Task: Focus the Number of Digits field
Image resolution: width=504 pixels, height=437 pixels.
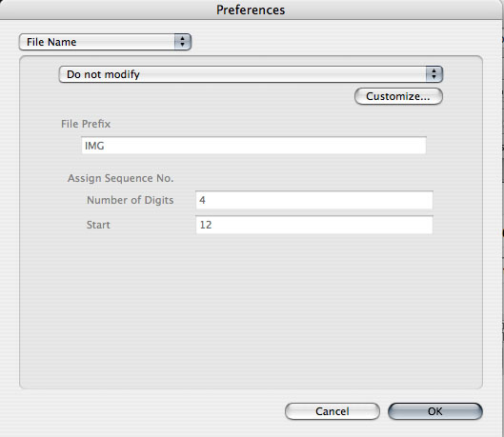Action: click(x=314, y=200)
